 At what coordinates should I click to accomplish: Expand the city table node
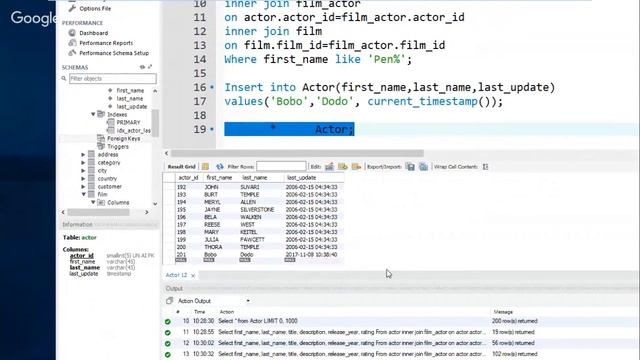click(x=83, y=171)
